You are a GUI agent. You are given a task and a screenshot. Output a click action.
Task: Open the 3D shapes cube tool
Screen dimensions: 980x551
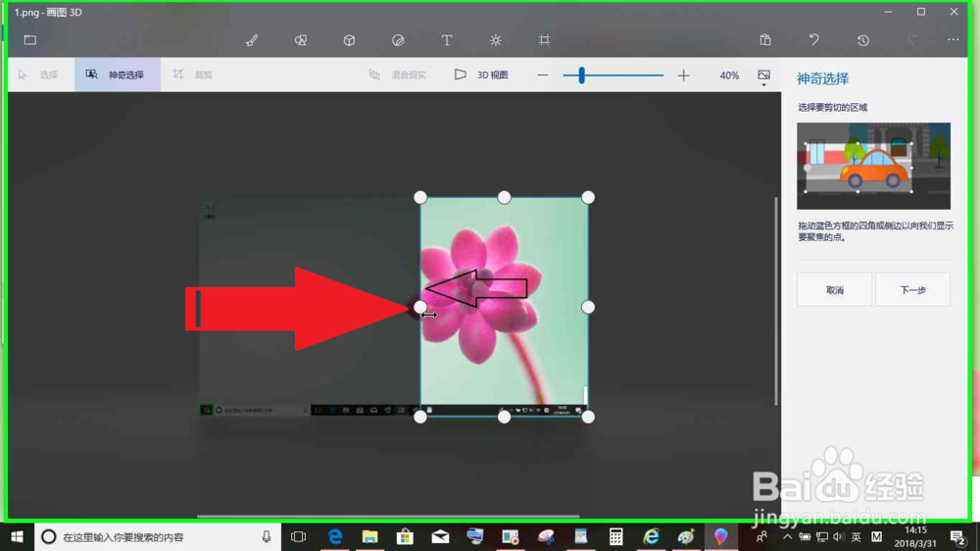click(x=350, y=40)
